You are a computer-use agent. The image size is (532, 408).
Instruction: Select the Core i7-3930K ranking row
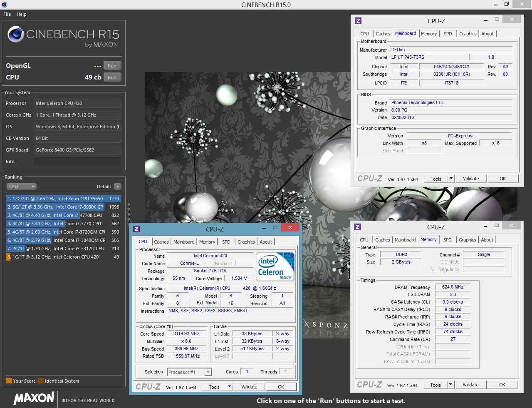[x=63, y=207]
